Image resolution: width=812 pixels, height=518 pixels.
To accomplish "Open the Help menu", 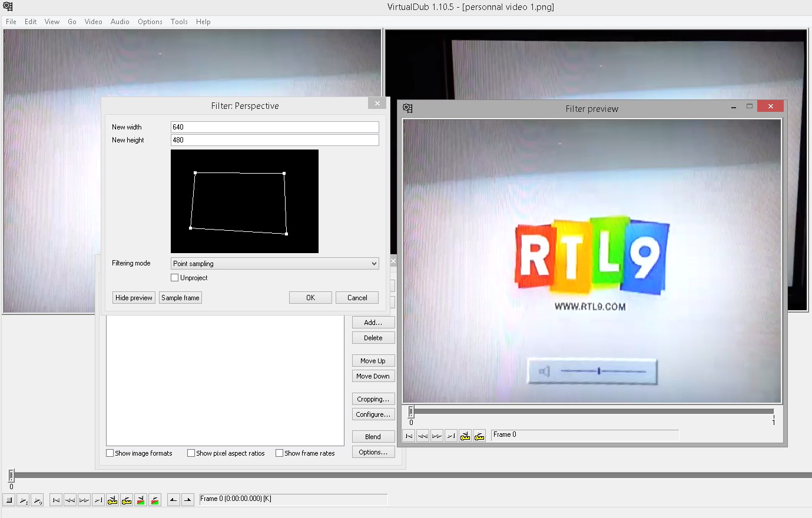I will point(203,22).
